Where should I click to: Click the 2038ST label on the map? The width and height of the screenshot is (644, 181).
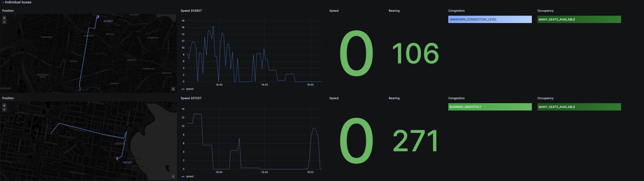(x=108, y=21)
